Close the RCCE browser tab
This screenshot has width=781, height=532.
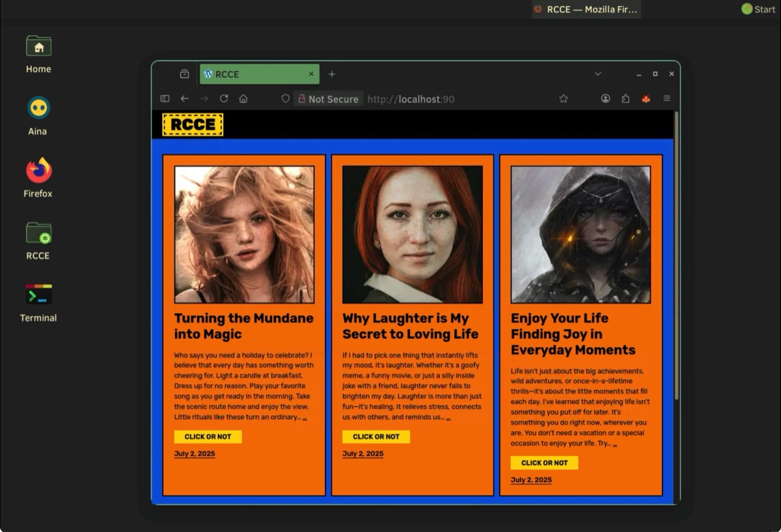(x=311, y=74)
